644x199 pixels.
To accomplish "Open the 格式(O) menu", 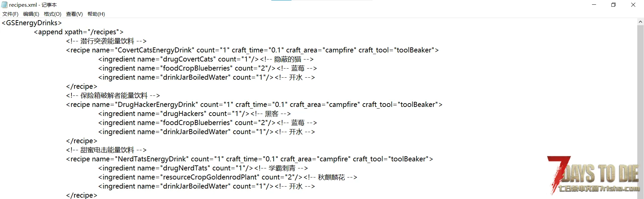I will click(52, 14).
